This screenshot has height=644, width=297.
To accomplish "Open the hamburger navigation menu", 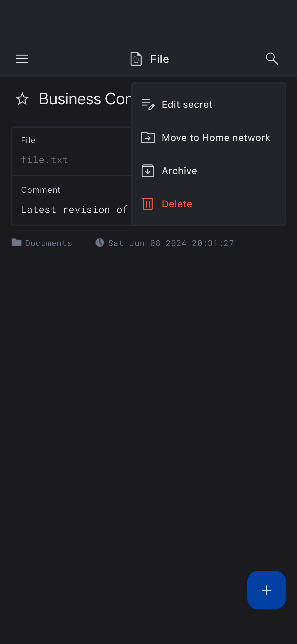I will [22, 59].
